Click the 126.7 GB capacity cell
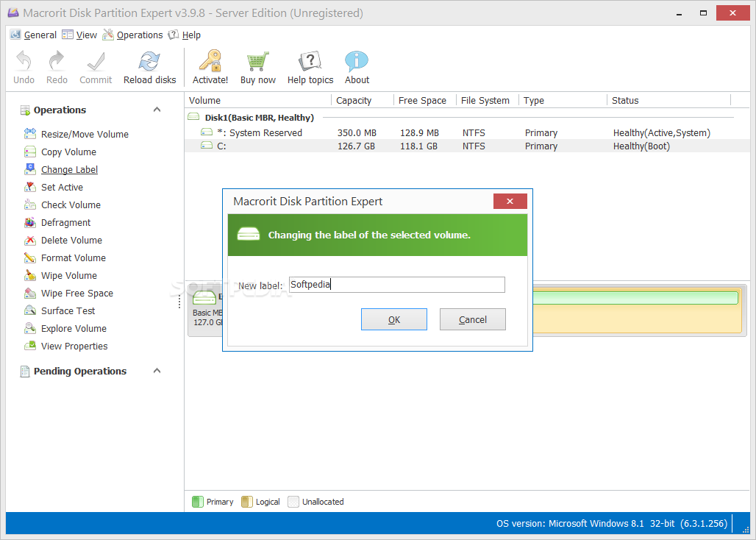Viewport: 756px width, 540px height. point(356,146)
